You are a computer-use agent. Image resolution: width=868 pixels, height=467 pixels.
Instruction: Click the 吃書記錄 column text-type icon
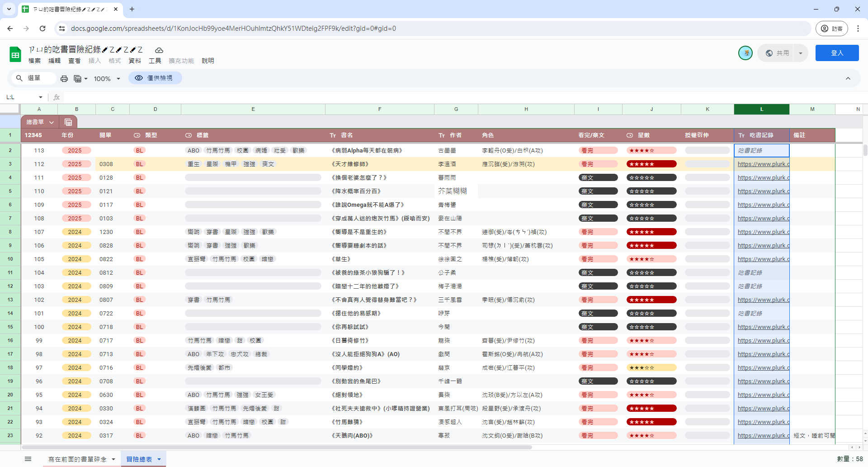(x=741, y=135)
